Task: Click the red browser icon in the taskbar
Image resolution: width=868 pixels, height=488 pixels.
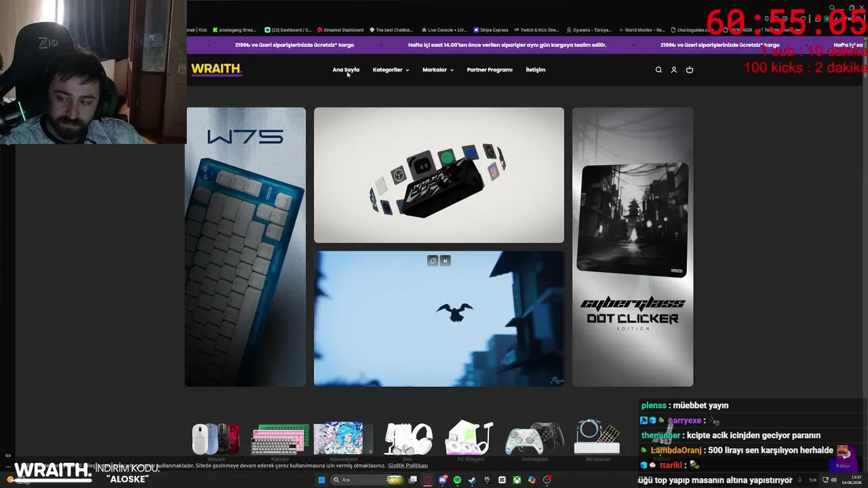Action: (x=428, y=480)
